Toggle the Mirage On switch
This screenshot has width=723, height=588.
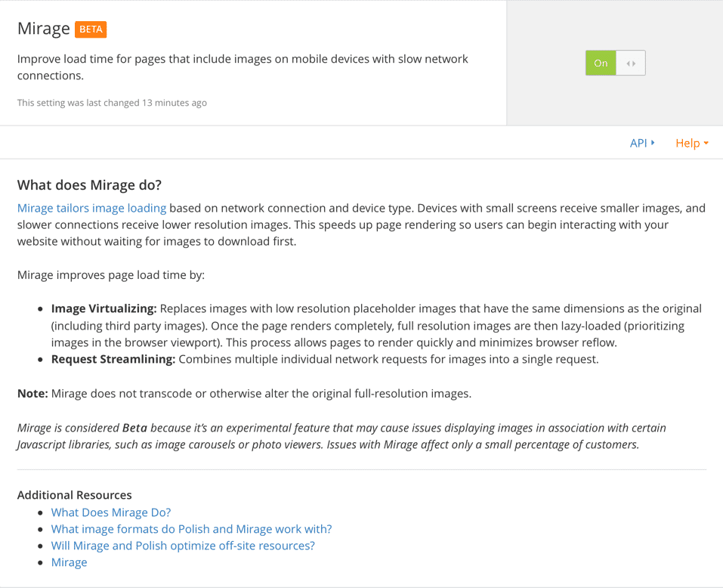601,63
